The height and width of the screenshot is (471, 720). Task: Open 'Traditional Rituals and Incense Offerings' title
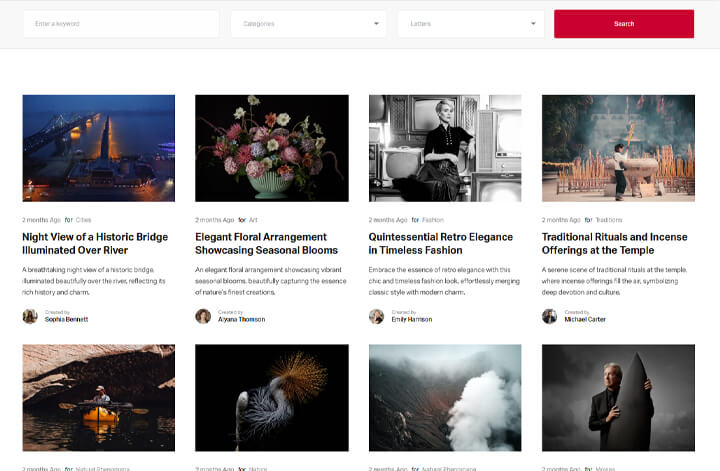pos(614,243)
